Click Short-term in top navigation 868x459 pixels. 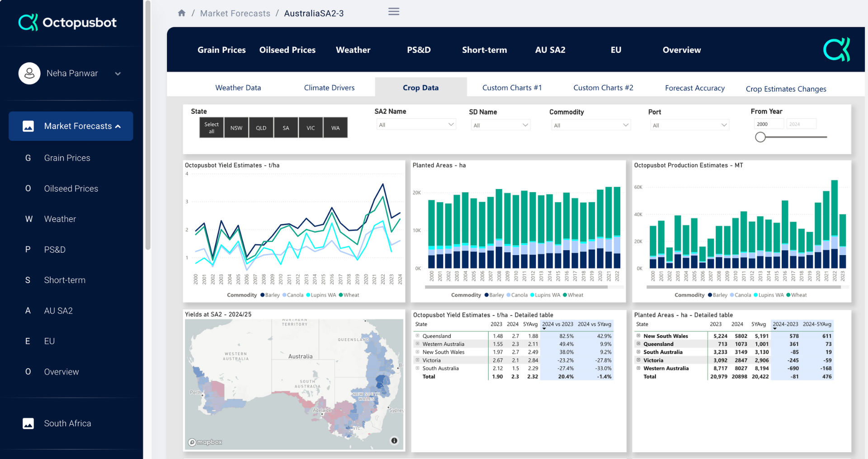[x=485, y=50]
